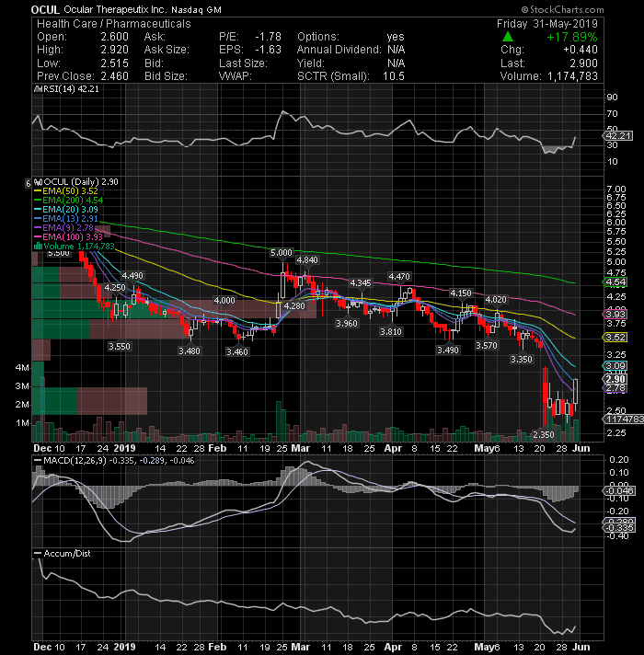The width and height of the screenshot is (644, 655).
Task: Click the Accum/Dist indicator label
Action: click(x=63, y=554)
